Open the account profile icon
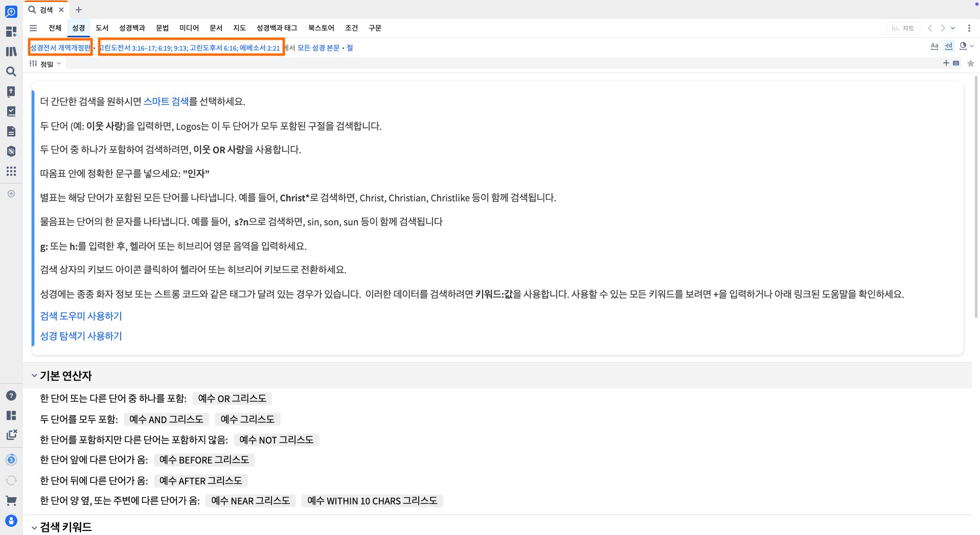 tap(11, 520)
